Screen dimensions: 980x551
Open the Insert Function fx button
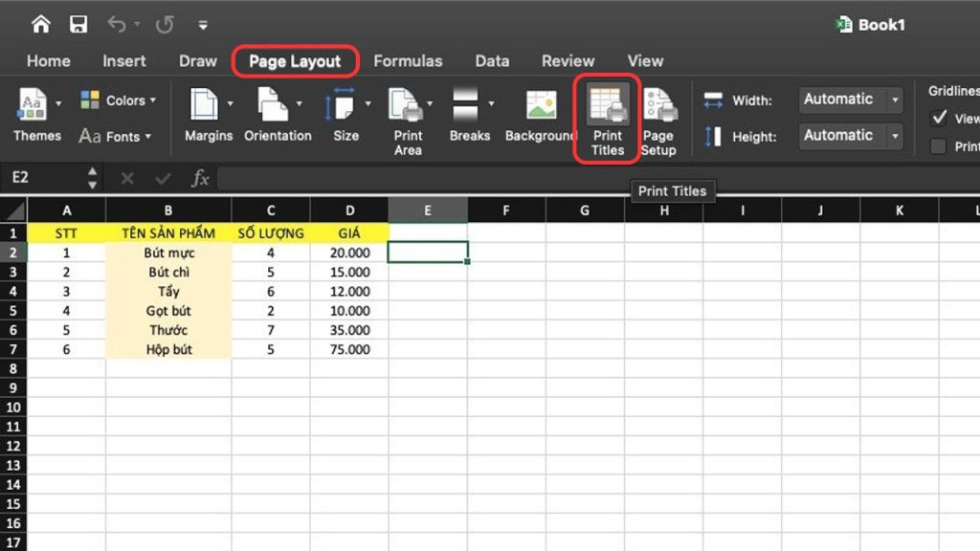[200, 178]
